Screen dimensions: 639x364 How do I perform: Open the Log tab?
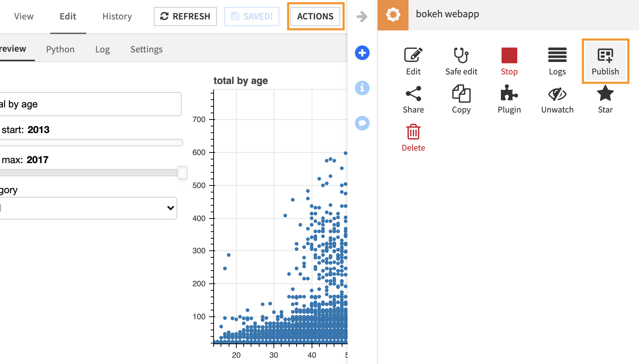click(102, 49)
